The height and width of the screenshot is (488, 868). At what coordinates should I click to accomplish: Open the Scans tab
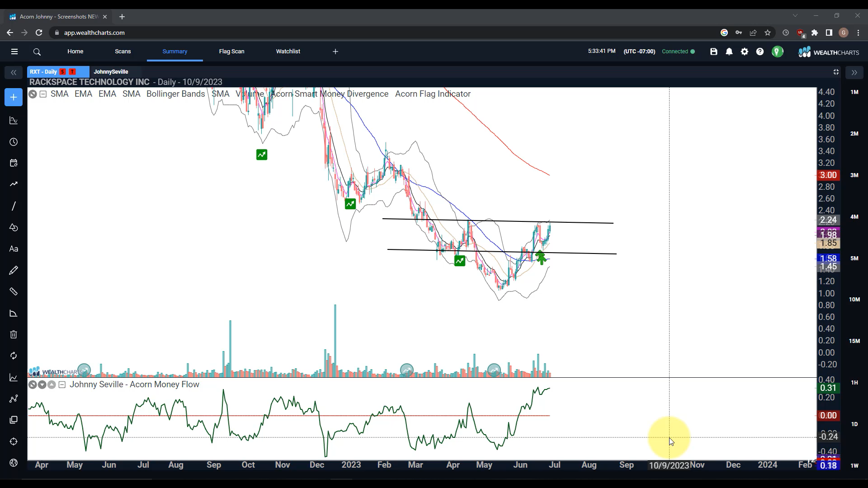[x=123, y=52]
